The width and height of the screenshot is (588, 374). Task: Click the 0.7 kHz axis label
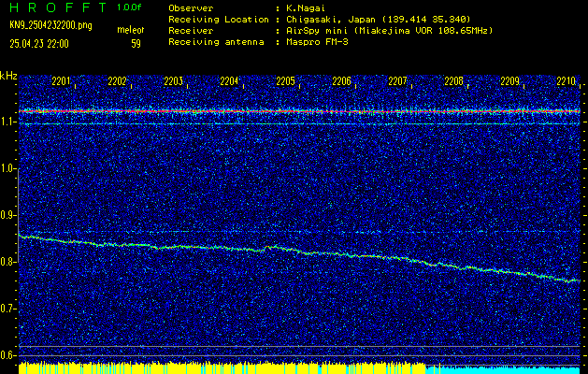[x=7, y=309]
